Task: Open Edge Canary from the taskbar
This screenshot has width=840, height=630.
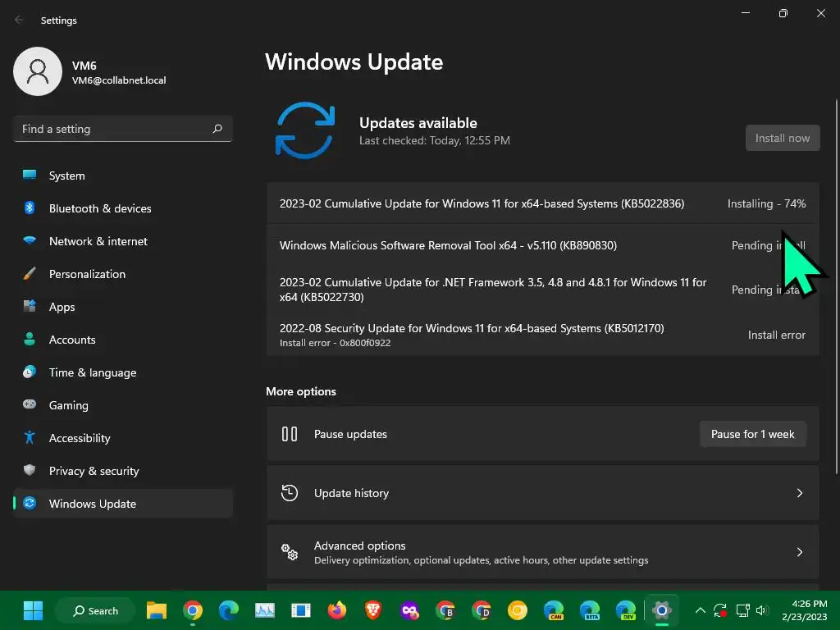Action: tap(554, 610)
